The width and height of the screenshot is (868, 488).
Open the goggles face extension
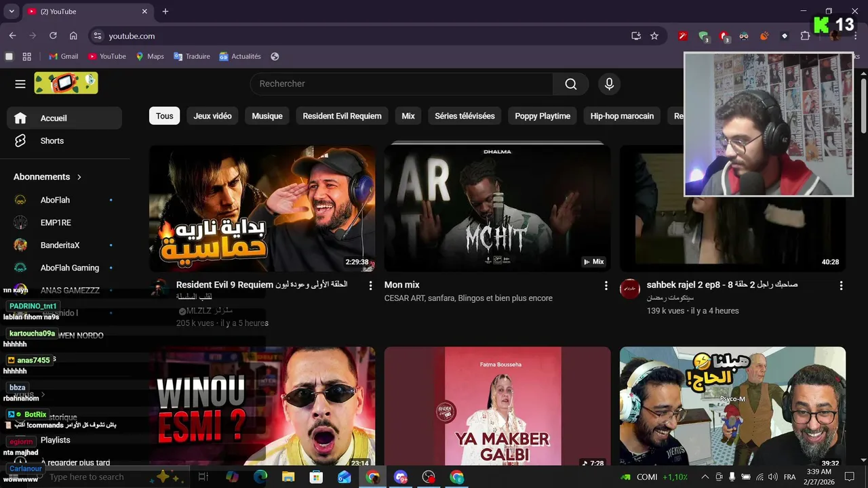coord(744,36)
